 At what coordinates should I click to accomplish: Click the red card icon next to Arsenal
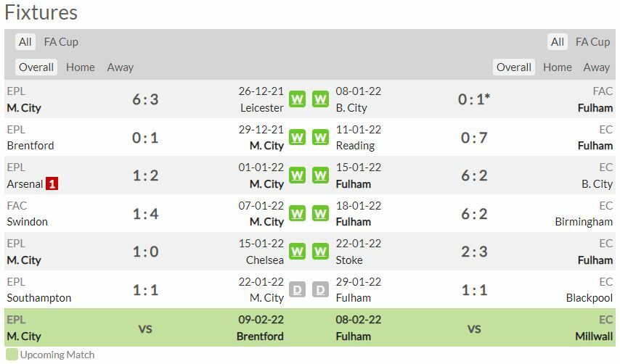coord(52,183)
